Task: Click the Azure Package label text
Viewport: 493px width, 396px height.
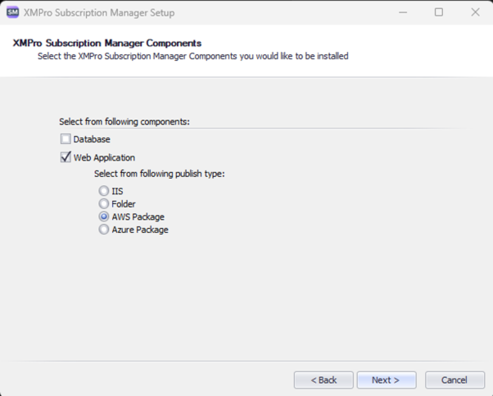Action: 140,230
